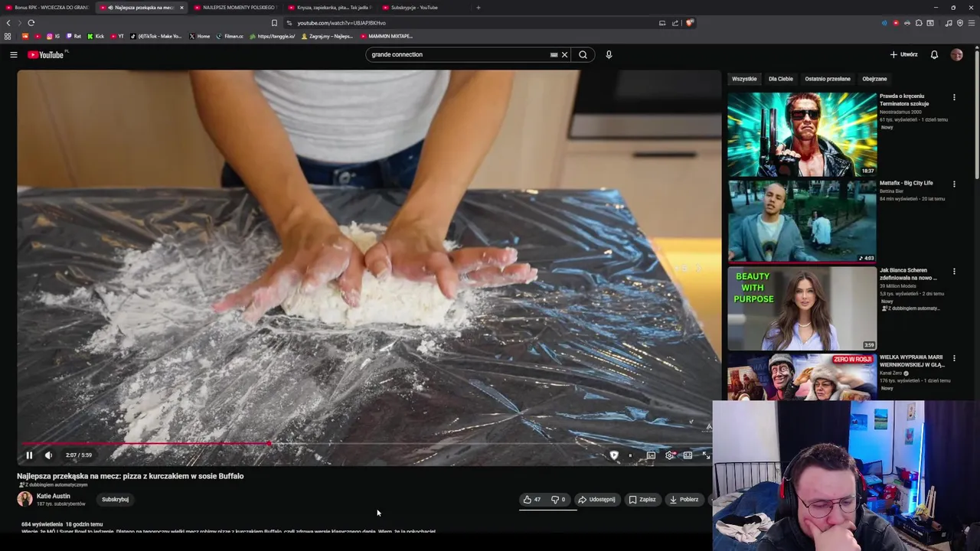Open the Terminator video thumbnail
This screenshot has height=551, width=980.
[802, 135]
